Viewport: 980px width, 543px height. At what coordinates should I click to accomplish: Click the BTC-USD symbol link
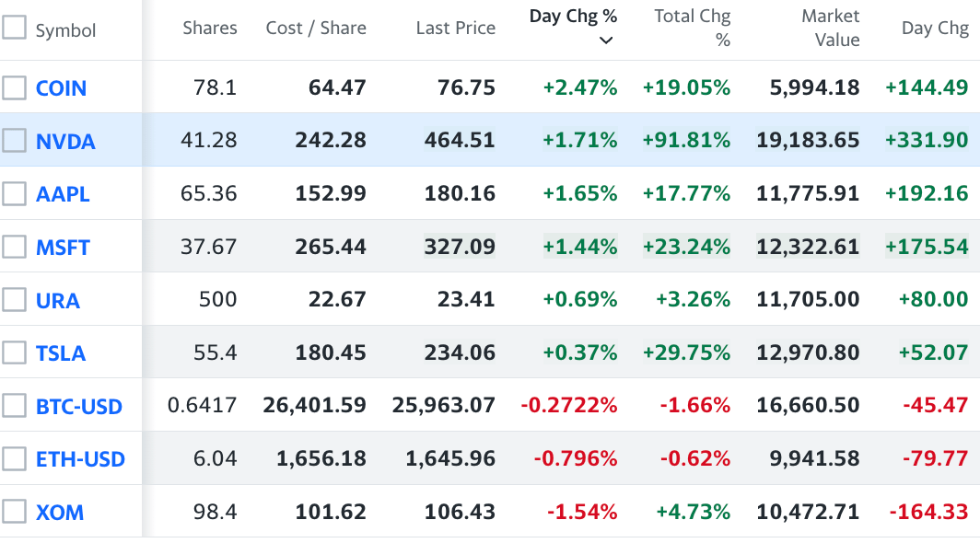click(x=79, y=406)
